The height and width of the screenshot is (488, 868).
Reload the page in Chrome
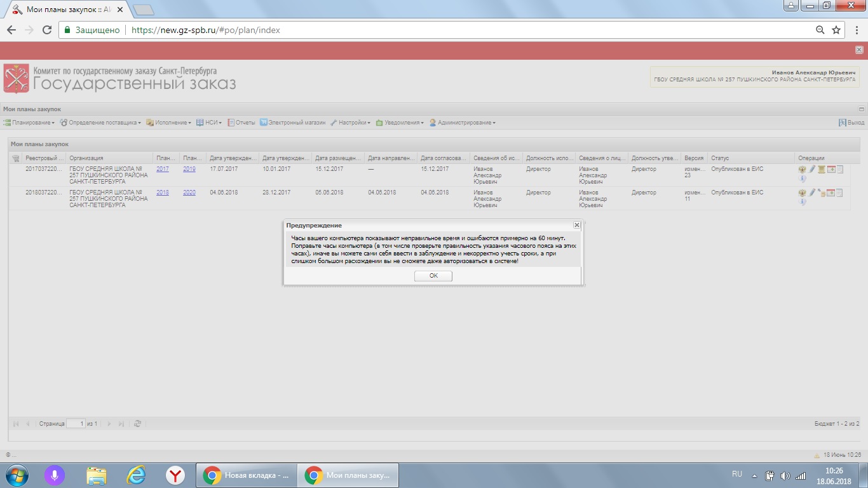pyautogui.click(x=46, y=30)
